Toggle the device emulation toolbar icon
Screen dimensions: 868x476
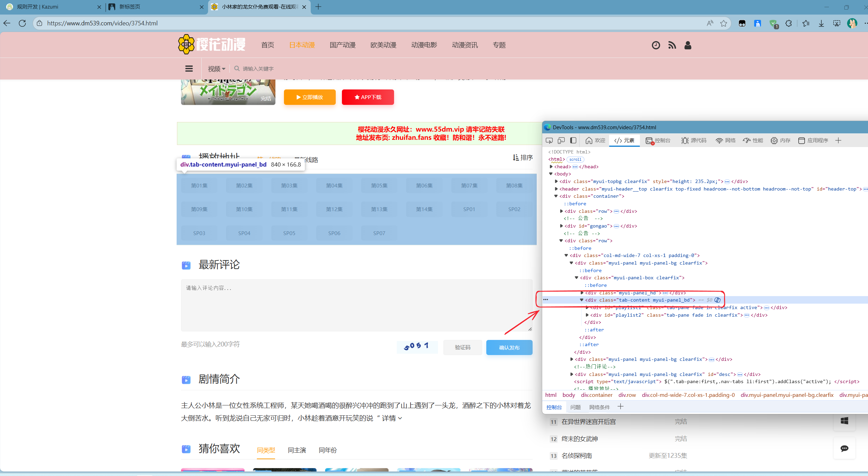[x=561, y=141]
